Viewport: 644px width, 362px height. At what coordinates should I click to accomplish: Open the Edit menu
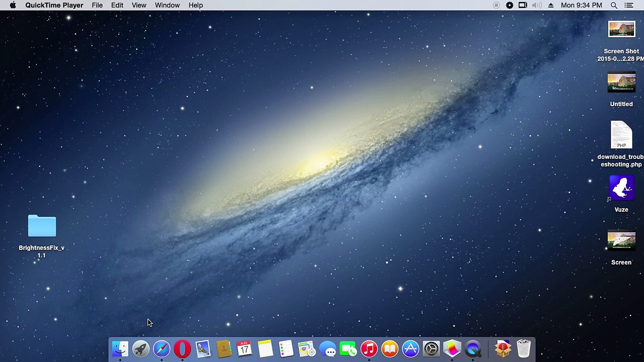coord(117,5)
